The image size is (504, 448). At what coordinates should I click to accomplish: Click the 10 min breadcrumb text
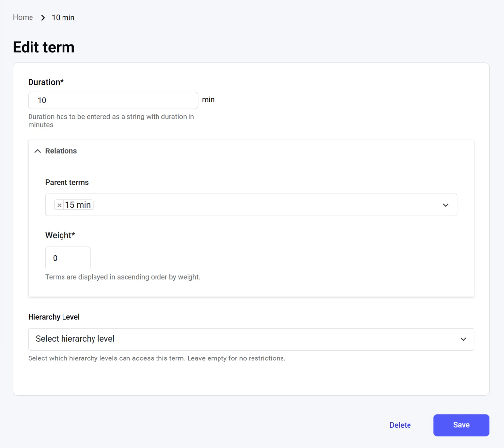63,18
